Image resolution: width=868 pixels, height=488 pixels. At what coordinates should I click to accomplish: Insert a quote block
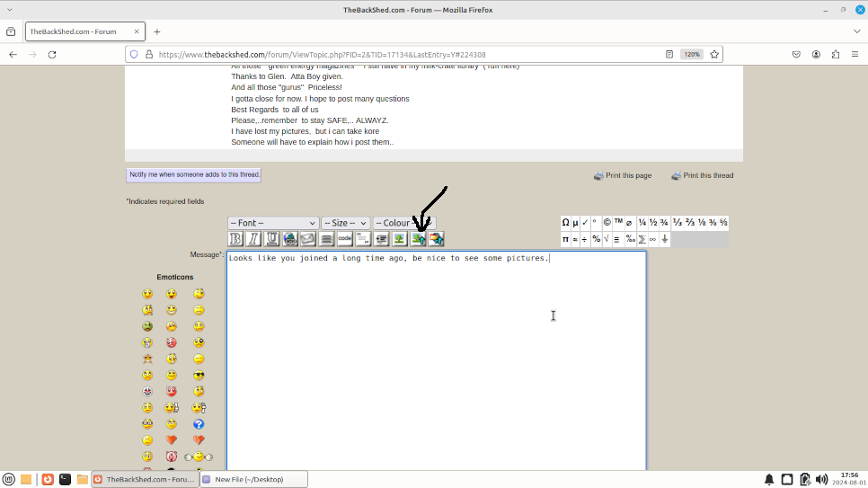[x=363, y=239]
